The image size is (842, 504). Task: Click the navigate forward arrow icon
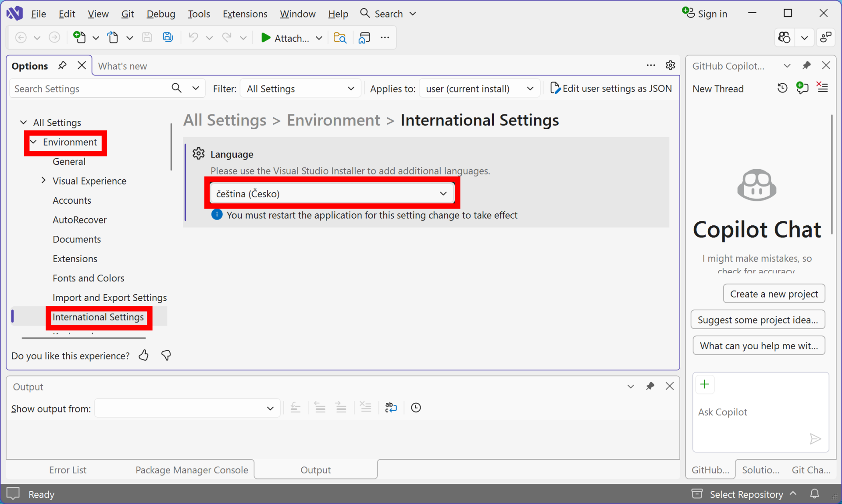54,38
